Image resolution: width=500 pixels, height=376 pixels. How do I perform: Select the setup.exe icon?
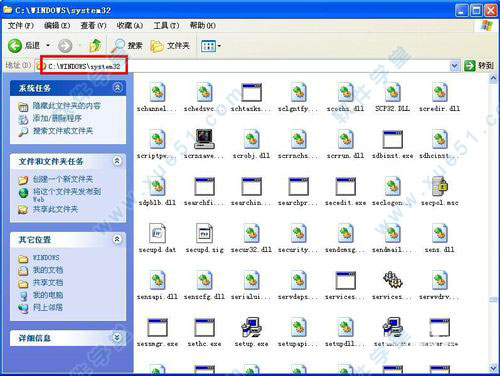coord(251,327)
